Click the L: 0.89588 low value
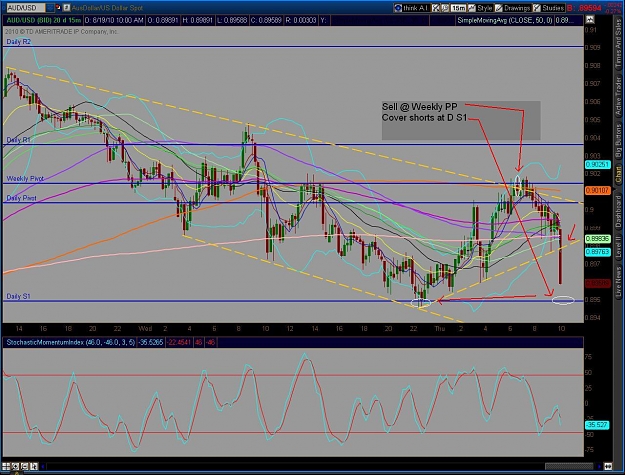625x475 pixels. 232,20
